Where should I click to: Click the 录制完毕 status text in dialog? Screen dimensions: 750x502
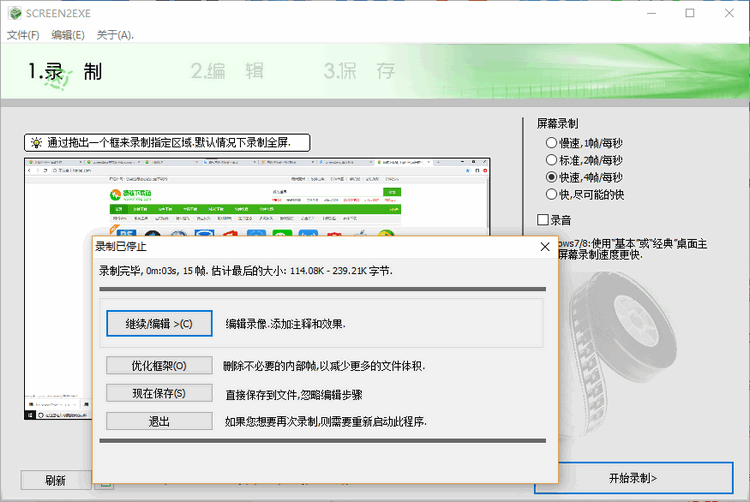(x=246, y=271)
